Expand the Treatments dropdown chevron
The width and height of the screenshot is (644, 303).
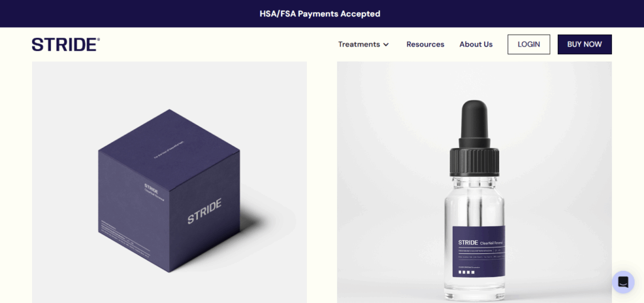click(386, 44)
